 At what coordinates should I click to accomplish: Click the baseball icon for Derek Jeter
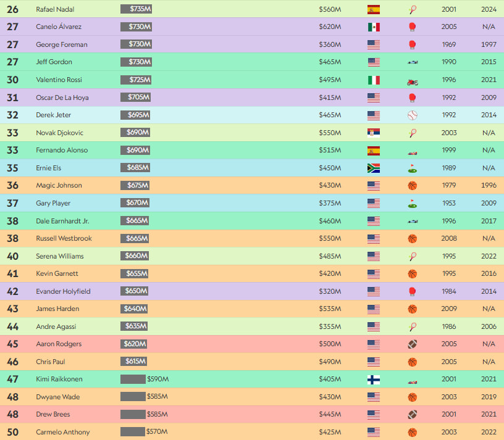(412, 115)
